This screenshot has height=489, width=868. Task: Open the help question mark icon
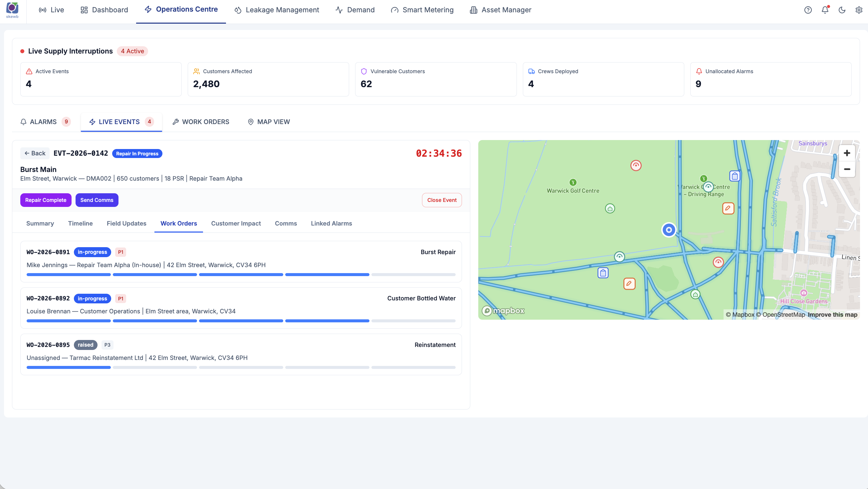pos(808,10)
